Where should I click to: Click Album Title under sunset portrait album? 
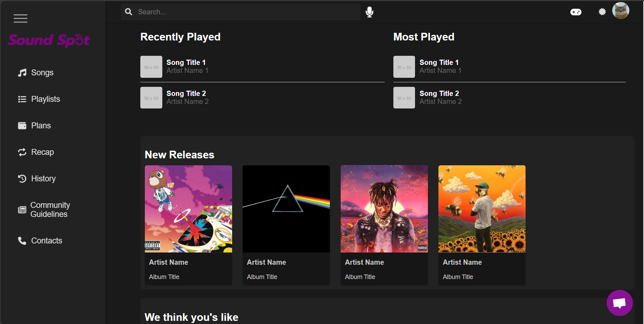pos(360,277)
